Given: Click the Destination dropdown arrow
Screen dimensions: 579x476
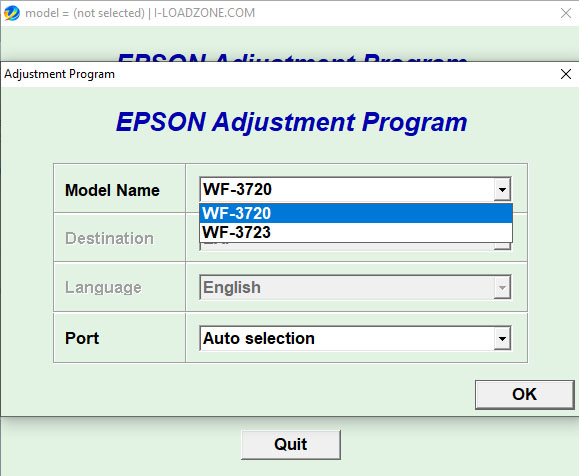Looking at the screenshot, I should click(x=502, y=246).
